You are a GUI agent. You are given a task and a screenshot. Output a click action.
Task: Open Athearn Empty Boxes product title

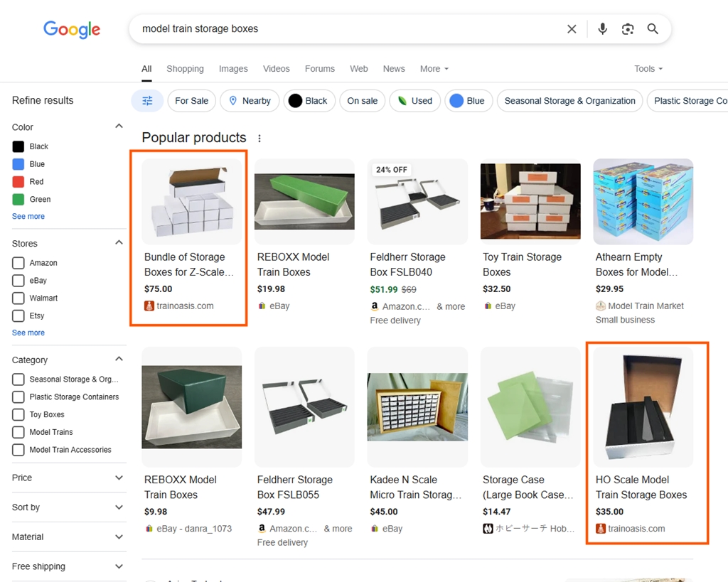coord(636,264)
